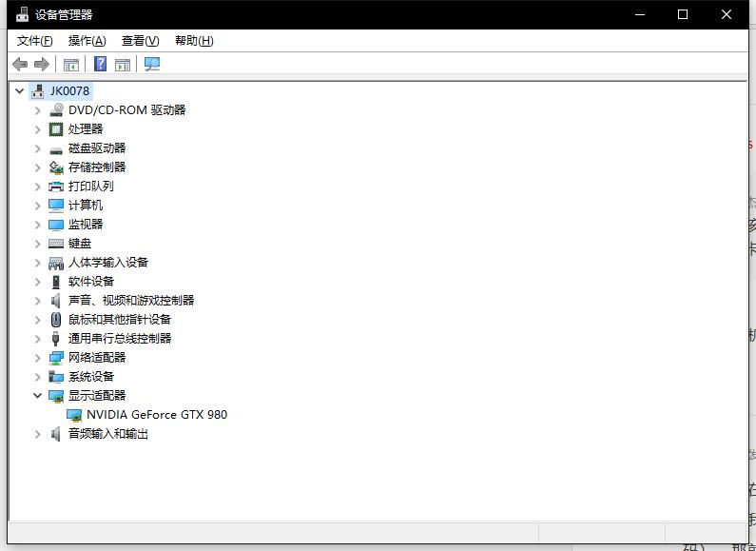This screenshot has height=551, width=756.
Task: Click the 系统设备 icon
Action: (x=56, y=376)
